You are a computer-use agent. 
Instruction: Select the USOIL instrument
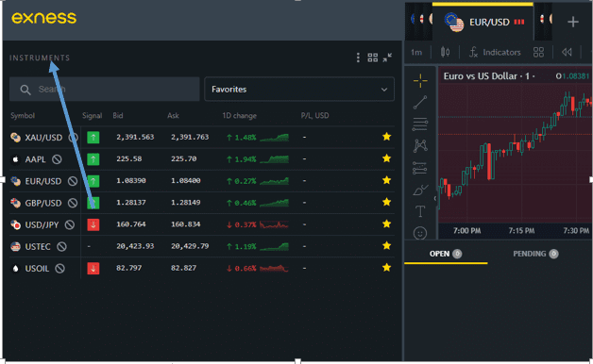(37, 269)
